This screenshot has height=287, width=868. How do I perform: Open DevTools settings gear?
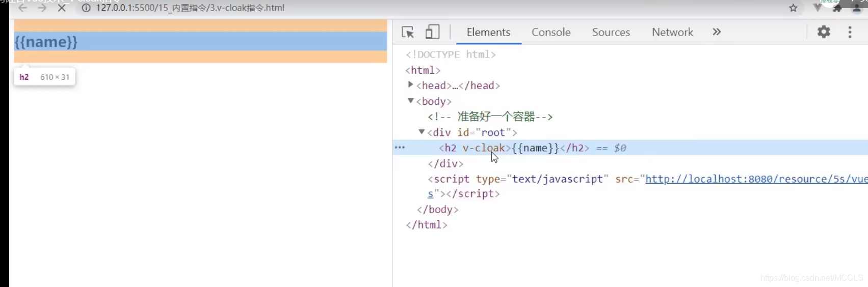[x=824, y=32]
